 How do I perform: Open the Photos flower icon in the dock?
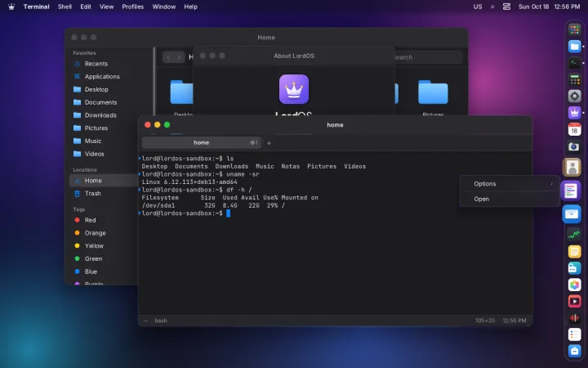(574, 285)
